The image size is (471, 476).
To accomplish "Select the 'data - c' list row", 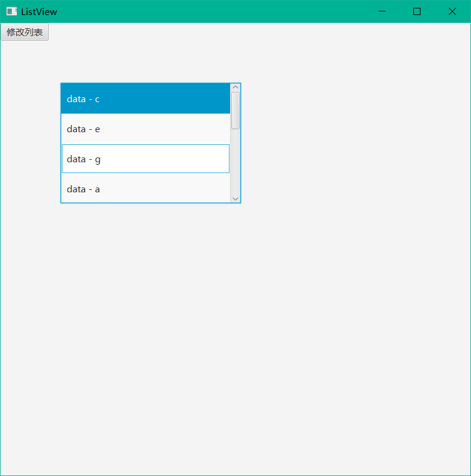I will pos(145,99).
